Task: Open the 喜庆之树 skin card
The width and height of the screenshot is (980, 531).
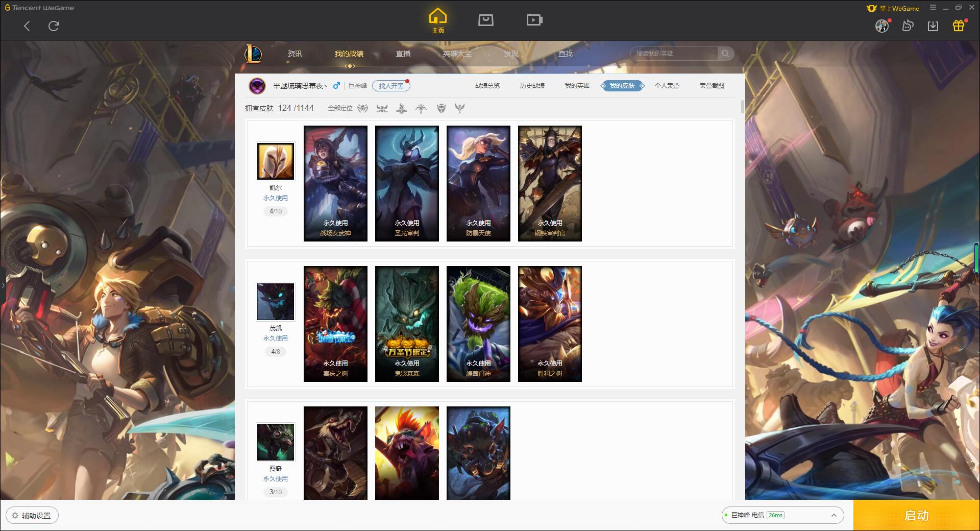Action: 335,324
